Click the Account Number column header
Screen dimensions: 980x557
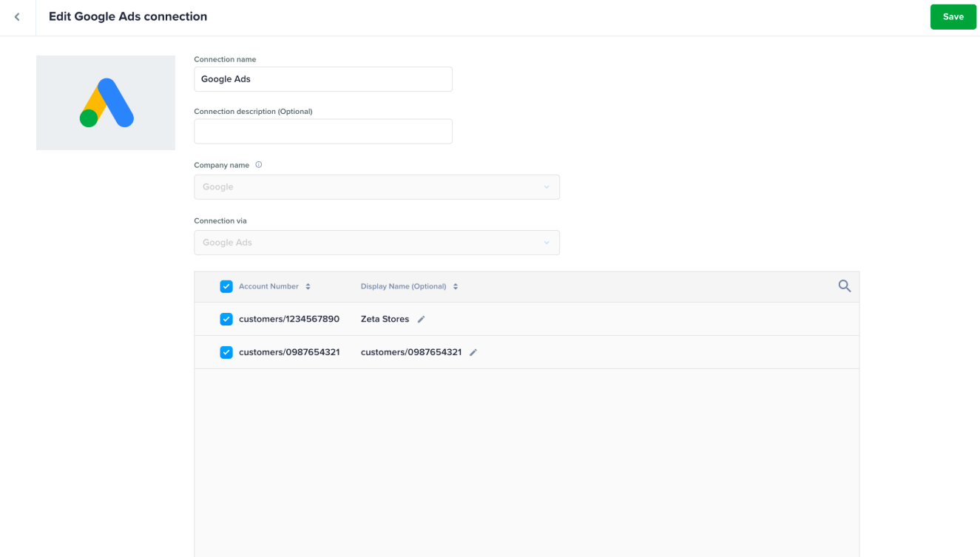(268, 286)
